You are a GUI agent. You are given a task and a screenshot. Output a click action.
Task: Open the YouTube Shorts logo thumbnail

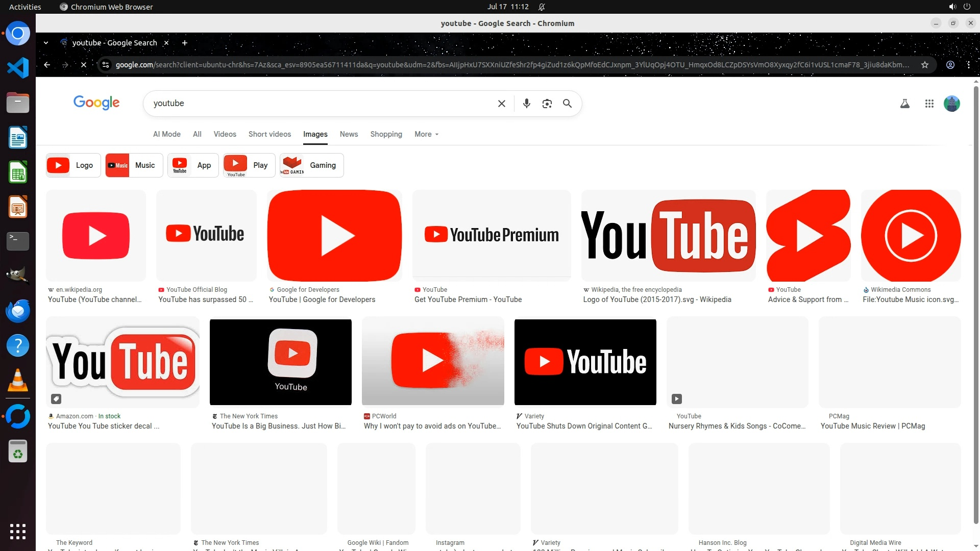click(x=808, y=236)
